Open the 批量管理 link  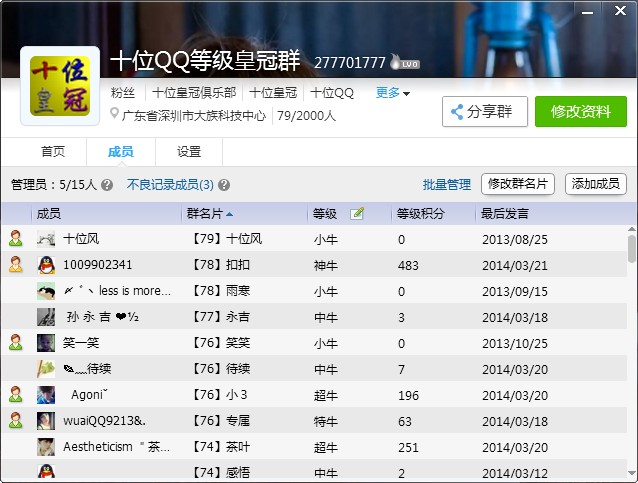pyautogui.click(x=447, y=185)
